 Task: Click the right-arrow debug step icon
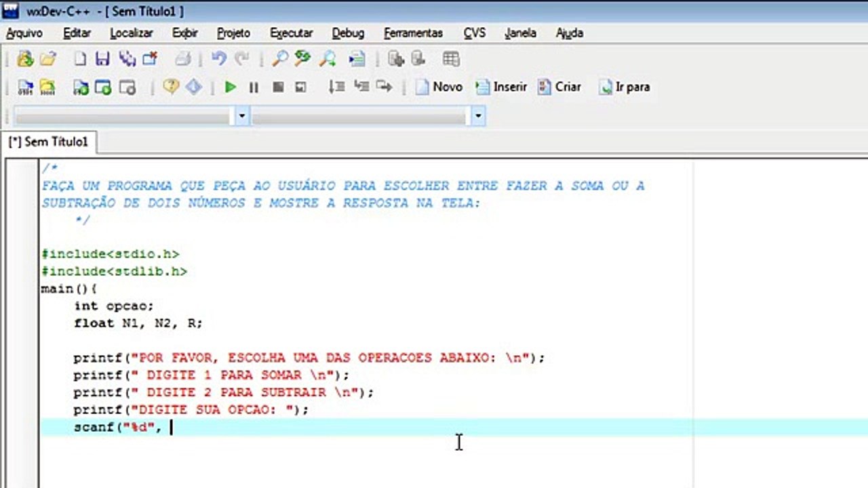pos(384,87)
